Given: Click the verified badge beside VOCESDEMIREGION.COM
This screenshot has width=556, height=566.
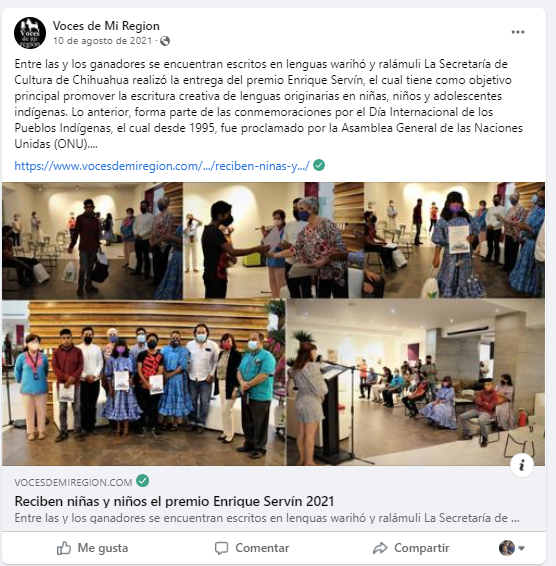Looking at the screenshot, I should [143, 481].
